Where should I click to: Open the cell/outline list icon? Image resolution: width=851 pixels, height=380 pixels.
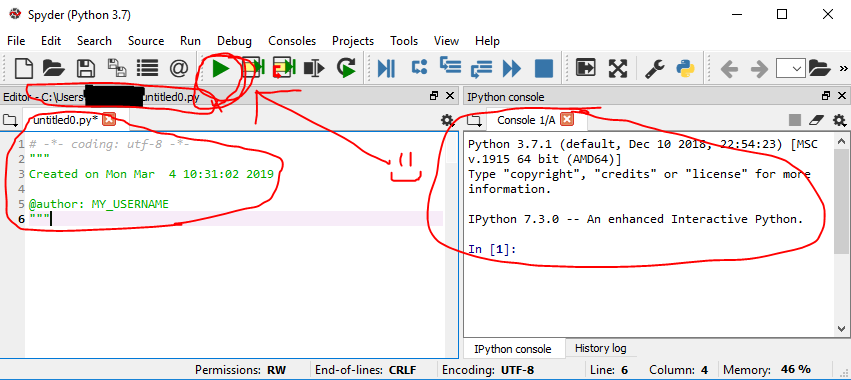tap(147, 68)
